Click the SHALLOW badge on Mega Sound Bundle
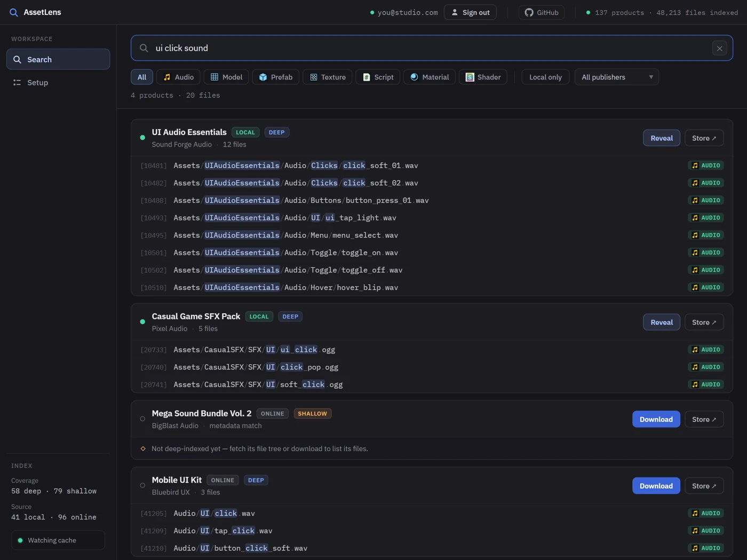The image size is (747, 560). [x=312, y=413]
